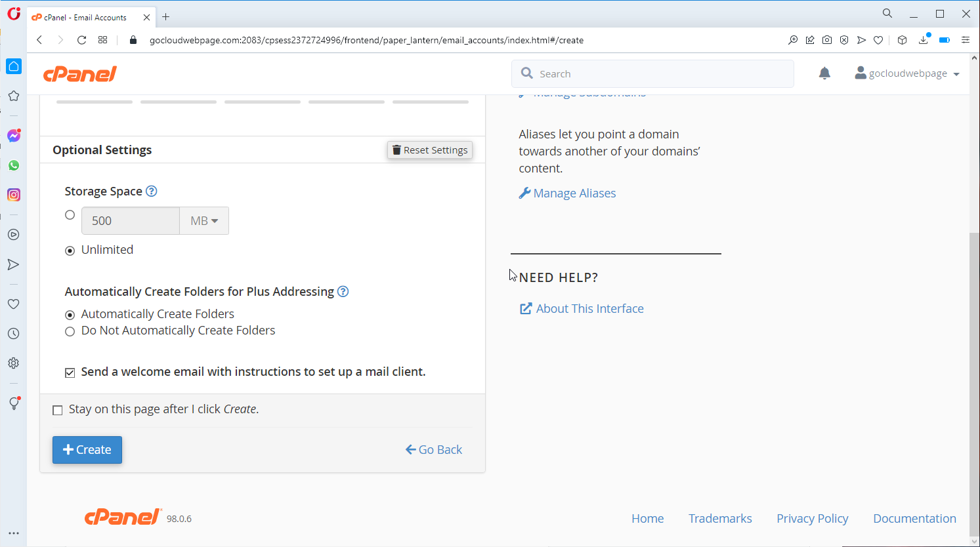This screenshot has width=980, height=547.
Task: Open Instagram in the Opera sidebar
Action: pyautogui.click(x=14, y=195)
